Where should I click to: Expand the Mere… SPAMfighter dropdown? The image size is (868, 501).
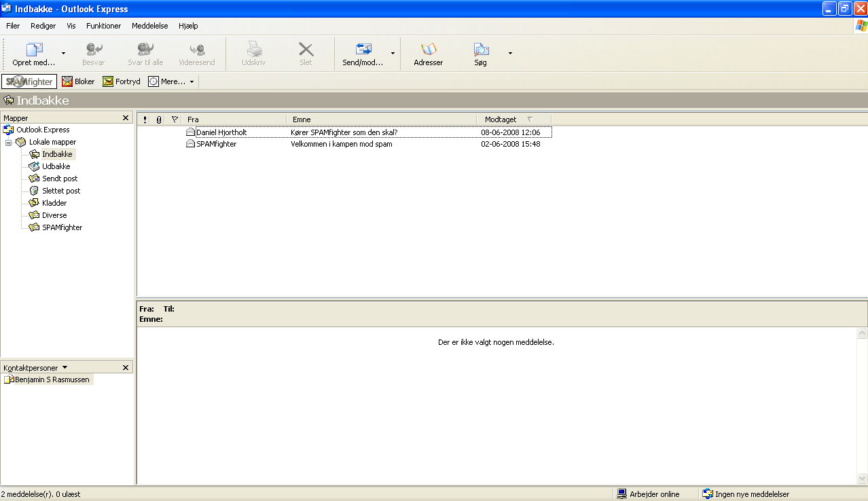pos(192,82)
